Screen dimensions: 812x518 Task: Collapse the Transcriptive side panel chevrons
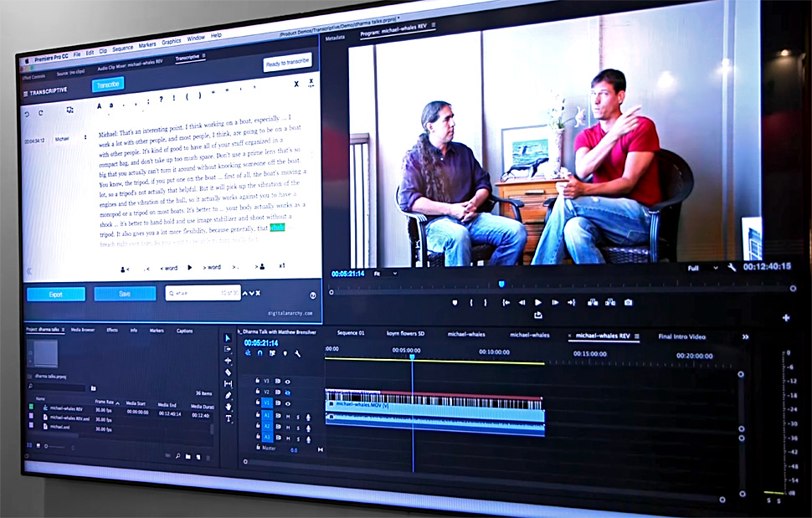pos(29,270)
